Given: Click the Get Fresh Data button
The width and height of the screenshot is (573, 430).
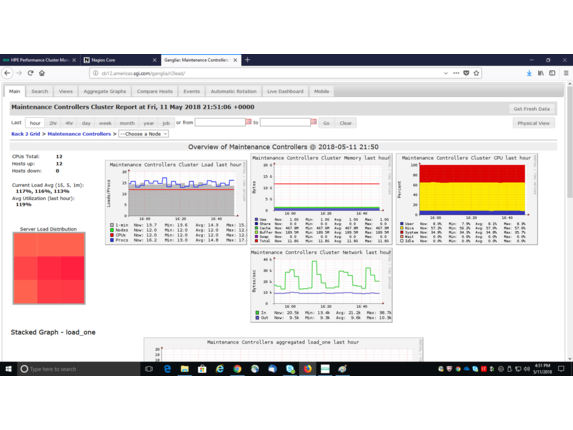Looking at the screenshot, I should pyautogui.click(x=532, y=109).
